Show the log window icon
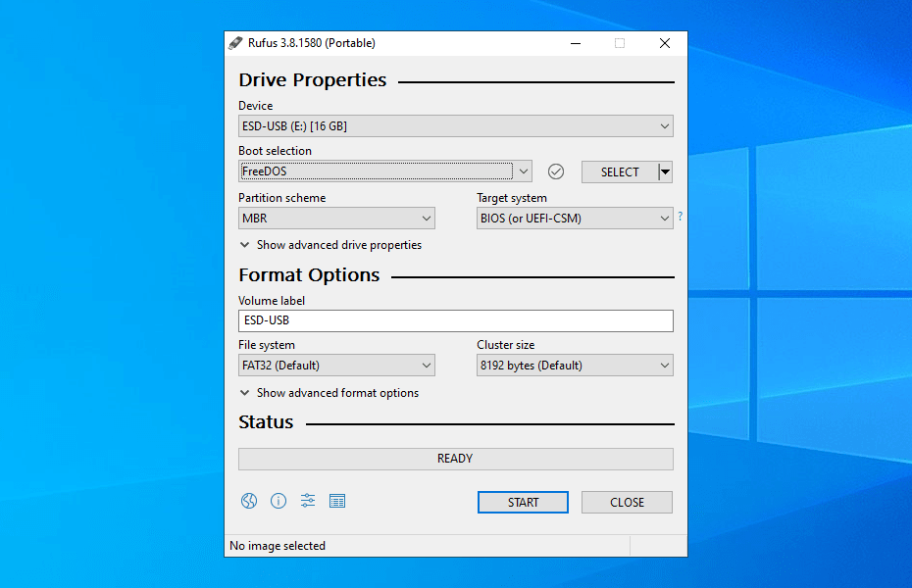Viewport: 912px width, 588px height. (x=337, y=501)
